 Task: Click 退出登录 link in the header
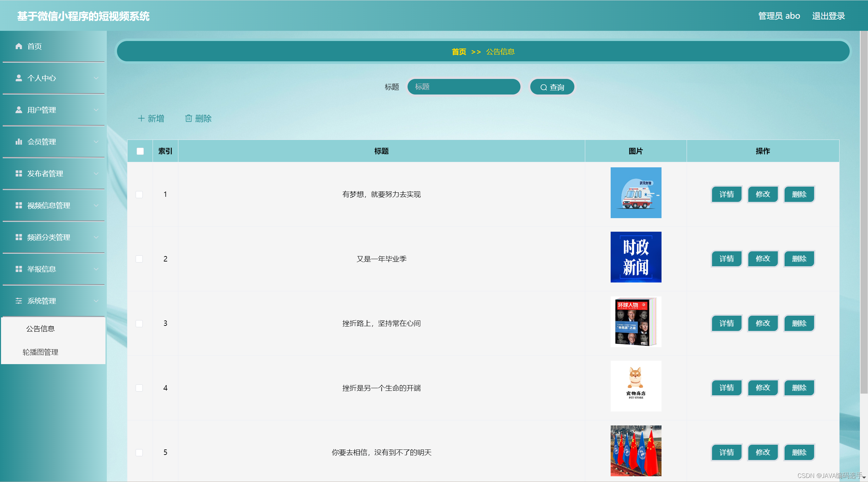(x=828, y=16)
